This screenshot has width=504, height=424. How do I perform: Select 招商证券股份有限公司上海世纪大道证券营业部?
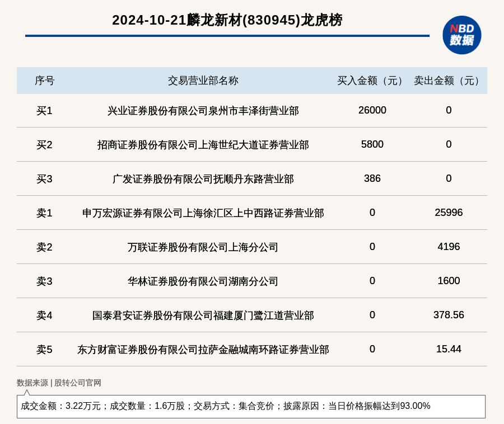click(203, 145)
